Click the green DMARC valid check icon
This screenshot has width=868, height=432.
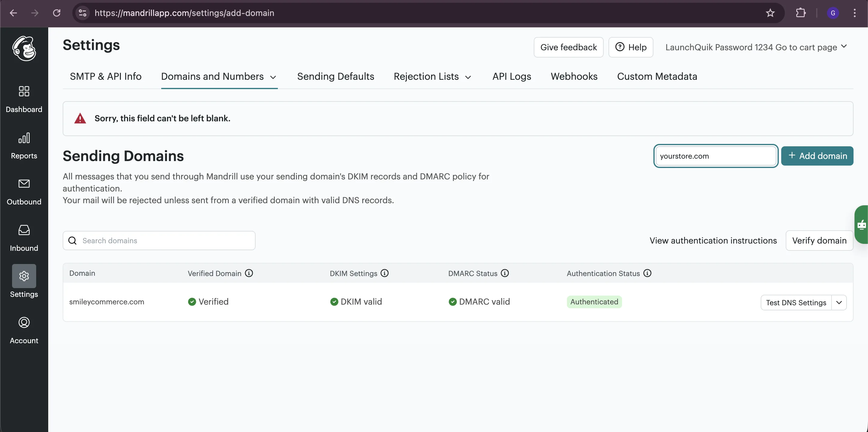(452, 302)
